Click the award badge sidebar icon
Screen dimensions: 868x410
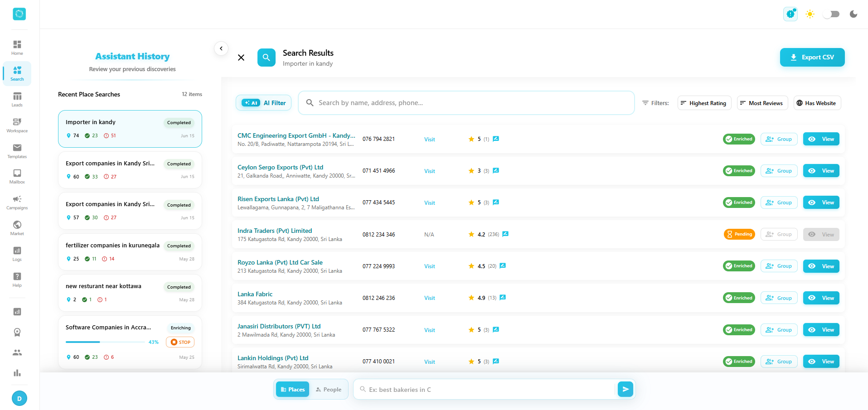(17, 332)
